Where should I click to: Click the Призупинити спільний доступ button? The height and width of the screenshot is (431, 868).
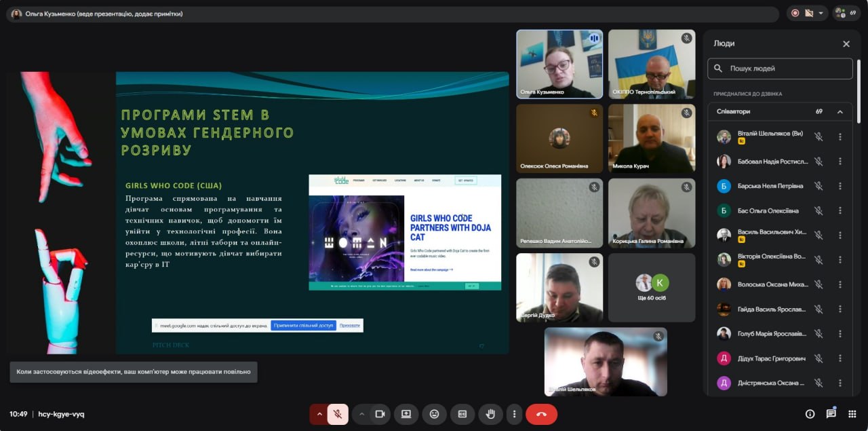coord(303,326)
